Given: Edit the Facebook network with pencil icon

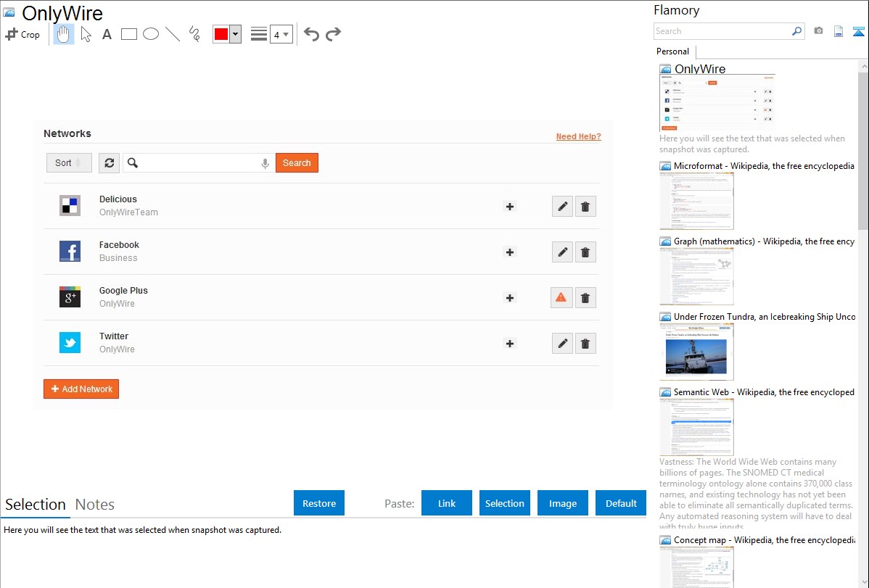Looking at the screenshot, I should [x=562, y=252].
